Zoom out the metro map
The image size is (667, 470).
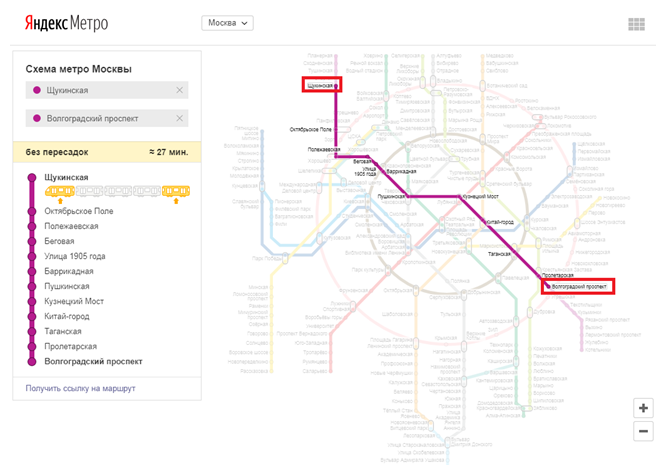point(643,431)
